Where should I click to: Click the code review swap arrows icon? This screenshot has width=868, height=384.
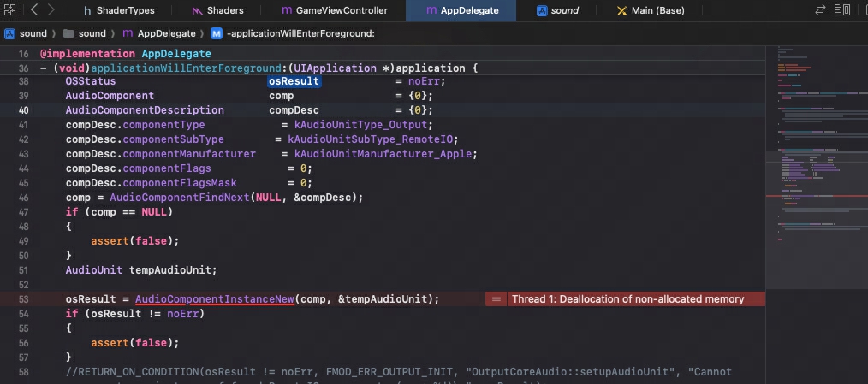coord(820,10)
